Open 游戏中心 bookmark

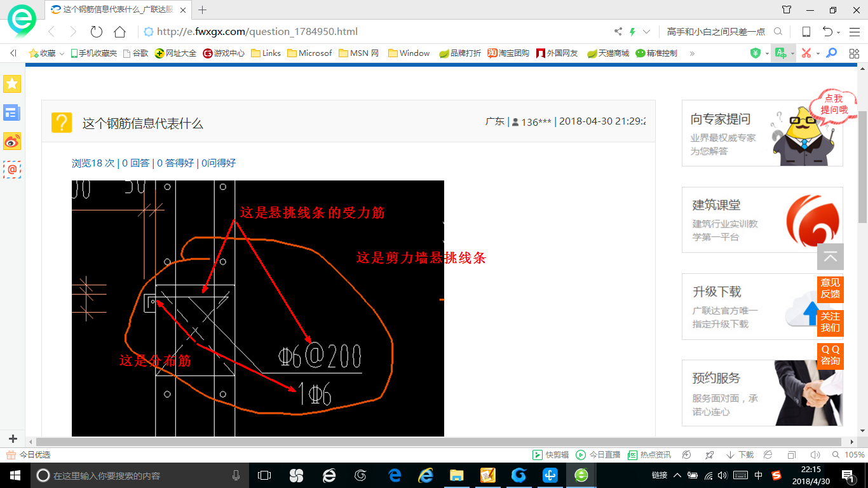224,53
